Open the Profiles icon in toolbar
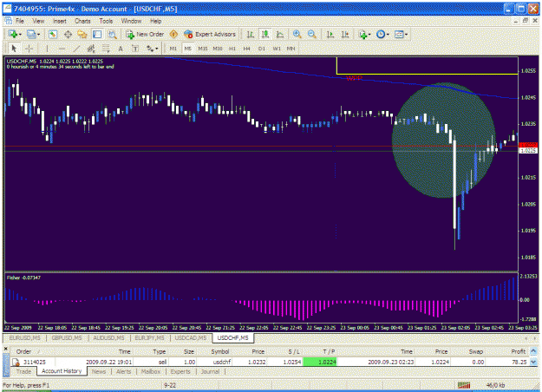 point(30,34)
